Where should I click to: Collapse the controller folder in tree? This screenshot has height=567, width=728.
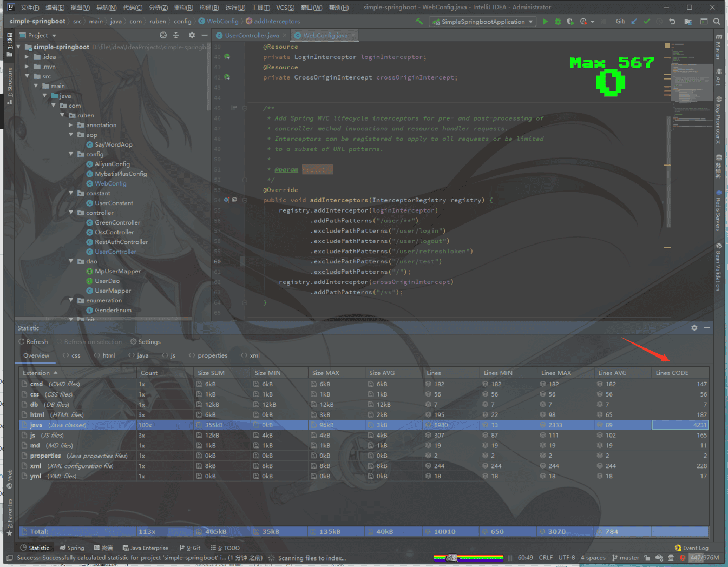[71, 213]
